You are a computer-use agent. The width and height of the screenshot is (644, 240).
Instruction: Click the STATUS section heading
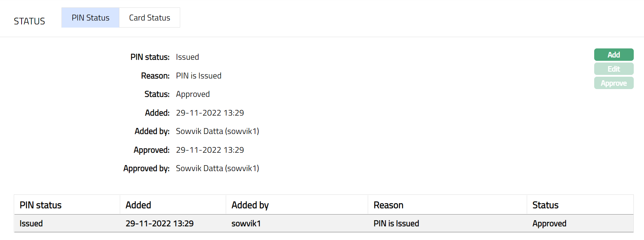pos(29,21)
